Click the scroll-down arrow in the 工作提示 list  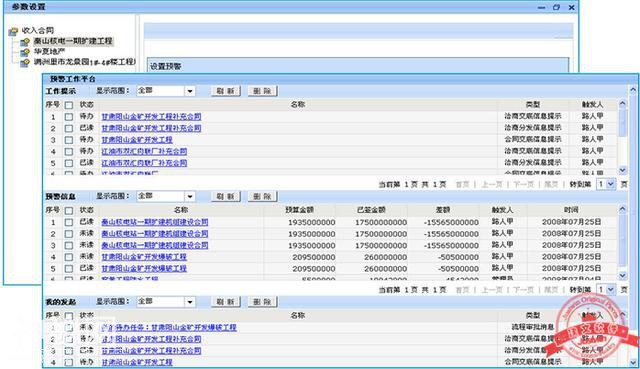622,170
